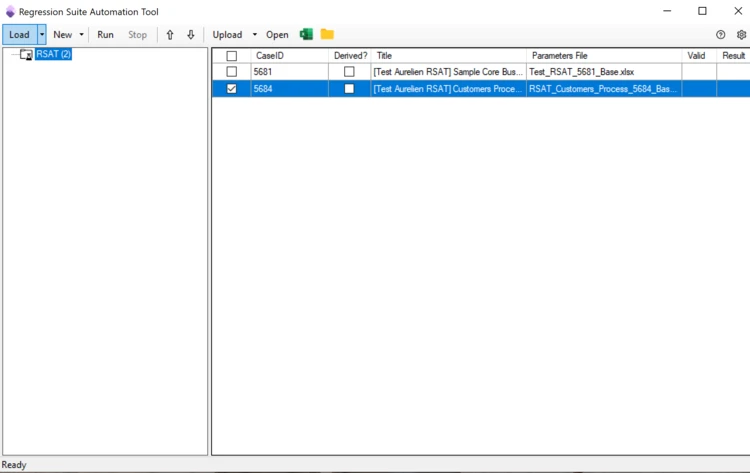Click the move up arrow icon
750x473 pixels.
pyautogui.click(x=170, y=35)
